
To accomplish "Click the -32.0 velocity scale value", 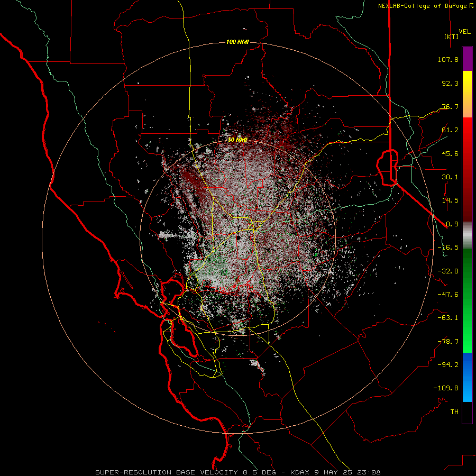I will tap(448, 271).
